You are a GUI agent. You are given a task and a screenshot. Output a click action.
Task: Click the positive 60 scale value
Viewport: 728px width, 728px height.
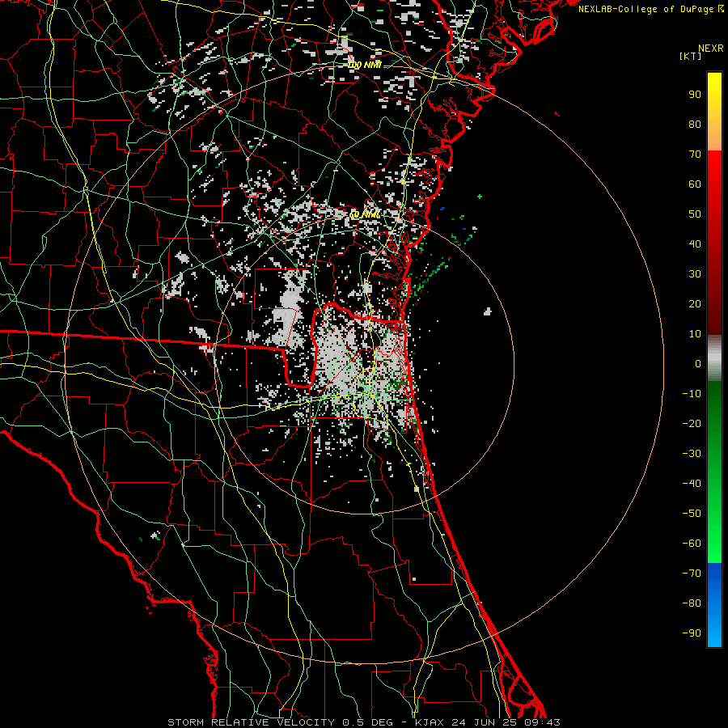(695, 184)
